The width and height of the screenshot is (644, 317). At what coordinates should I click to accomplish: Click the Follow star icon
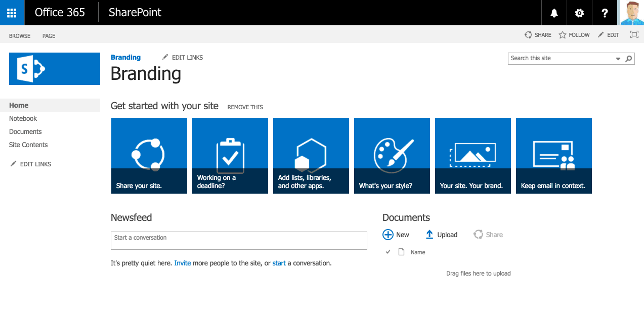coord(563,35)
